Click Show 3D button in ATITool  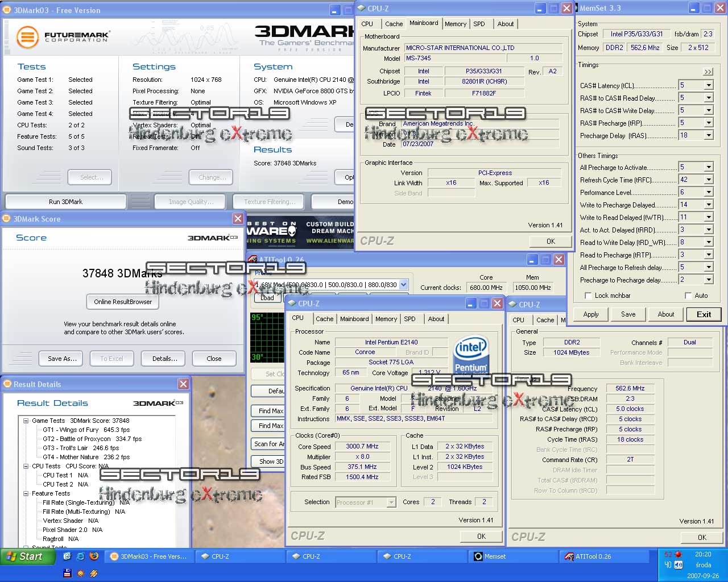[268, 462]
